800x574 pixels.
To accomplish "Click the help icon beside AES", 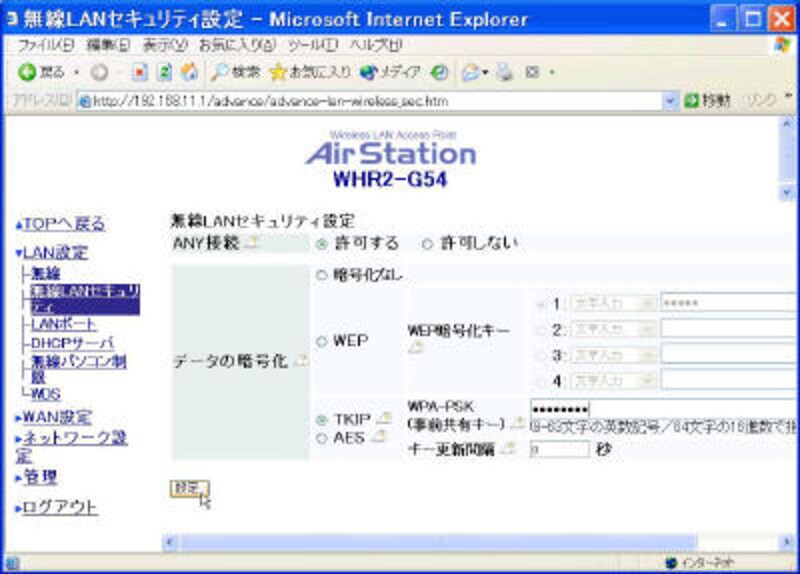I will pos(378,436).
